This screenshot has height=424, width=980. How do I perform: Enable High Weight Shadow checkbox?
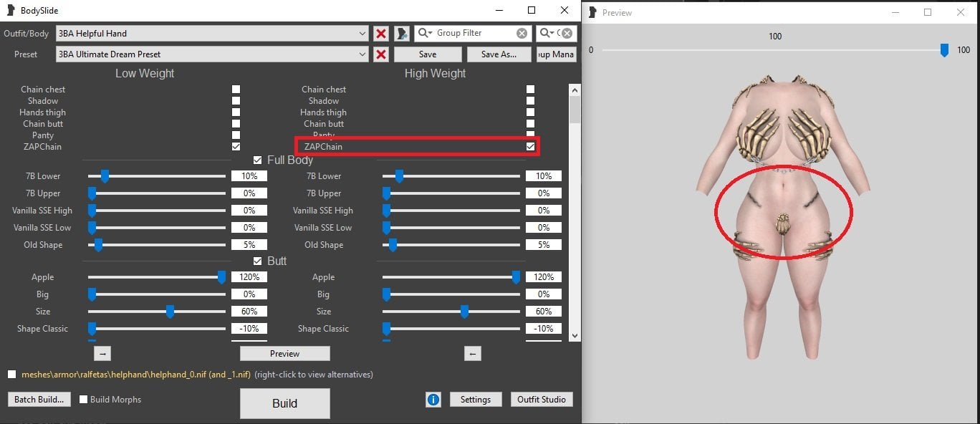click(530, 101)
